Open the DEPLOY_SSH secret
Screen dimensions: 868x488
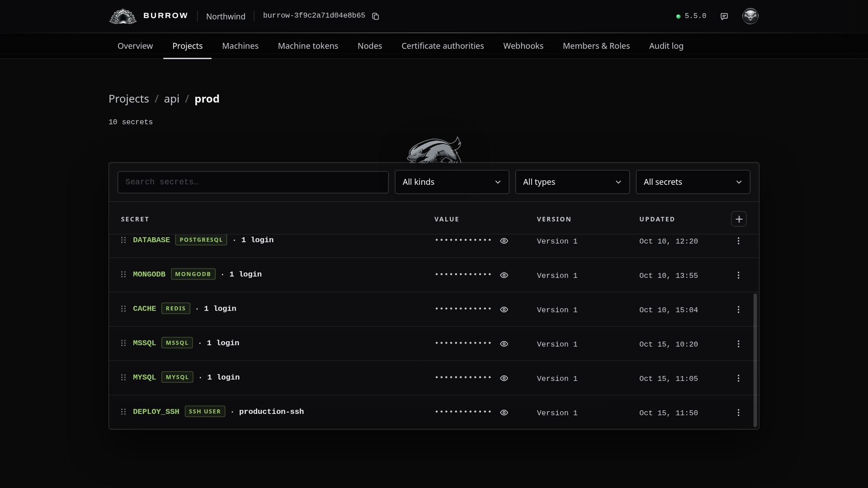156,412
